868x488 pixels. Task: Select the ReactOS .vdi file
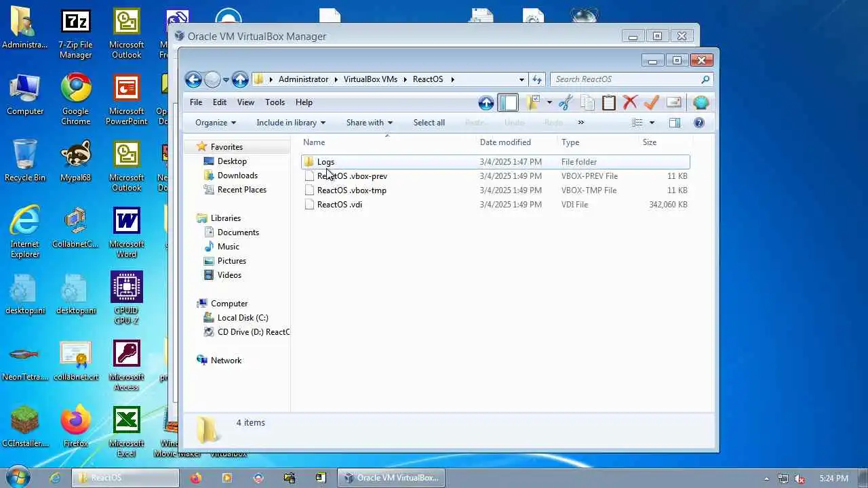coord(495,205)
